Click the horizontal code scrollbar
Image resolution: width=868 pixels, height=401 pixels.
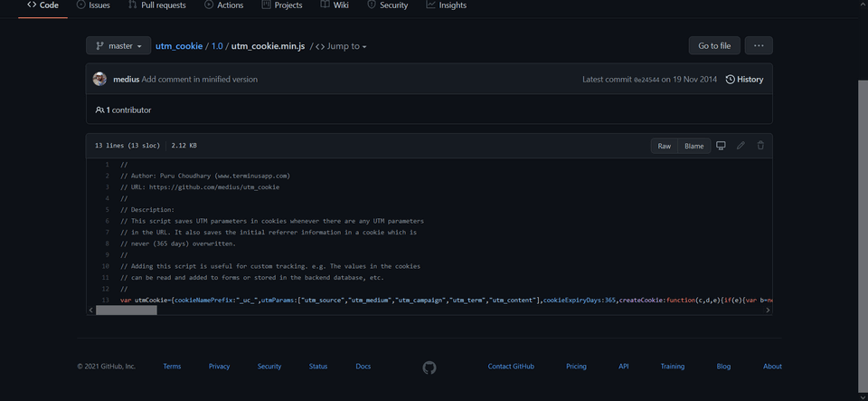127,310
